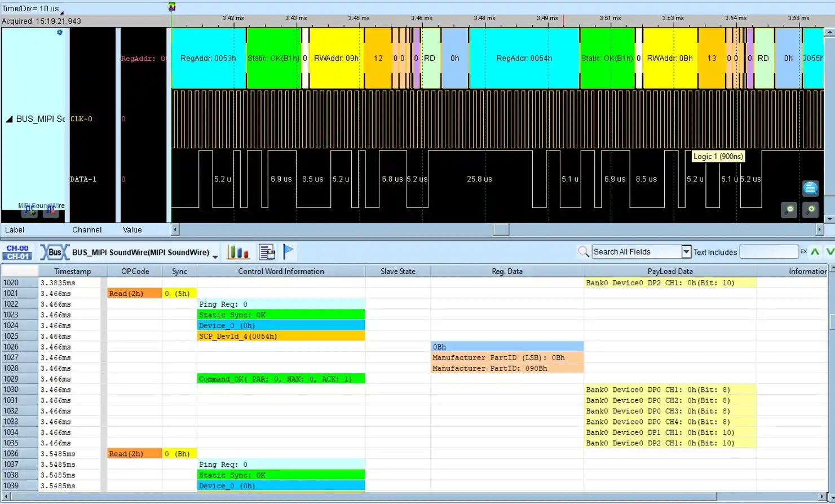The image size is (835, 504).
Task: Open the blue report bubble icon
Action: (x=810, y=188)
